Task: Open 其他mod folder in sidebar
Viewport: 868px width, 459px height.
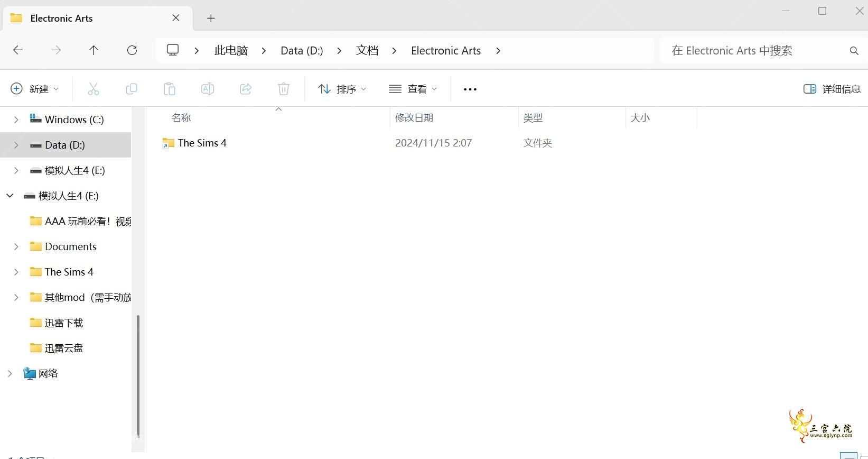Action: coord(80,297)
